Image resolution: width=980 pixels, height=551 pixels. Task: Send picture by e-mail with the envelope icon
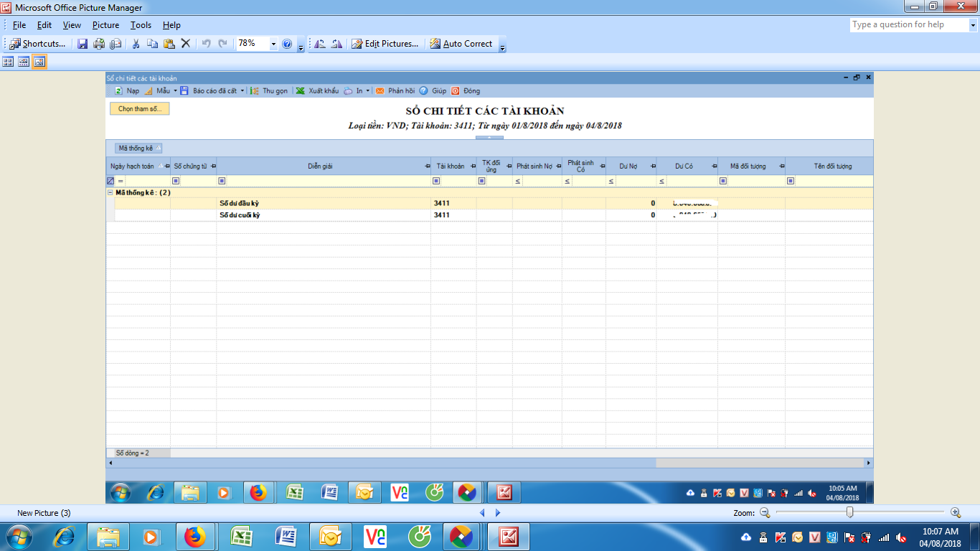(x=116, y=44)
